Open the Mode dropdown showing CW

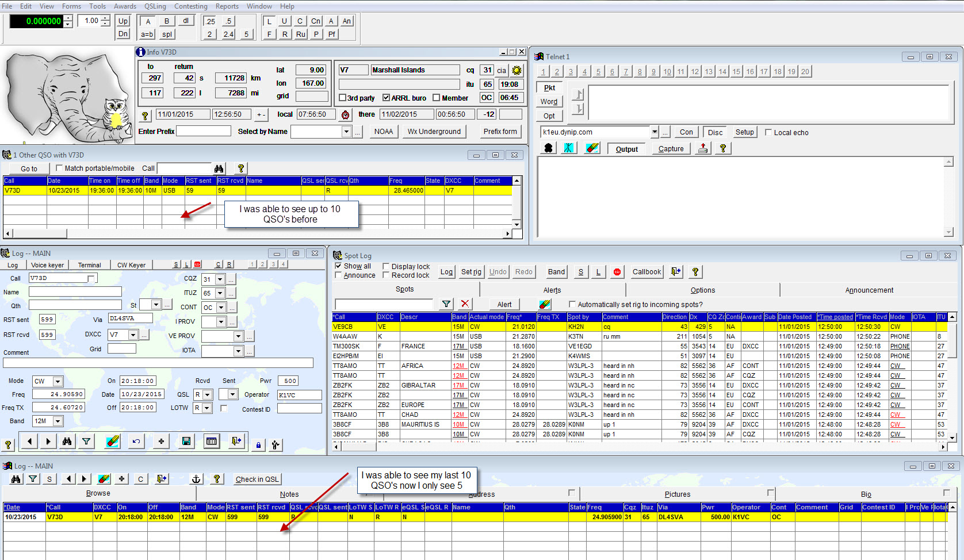click(x=58, y=381)
